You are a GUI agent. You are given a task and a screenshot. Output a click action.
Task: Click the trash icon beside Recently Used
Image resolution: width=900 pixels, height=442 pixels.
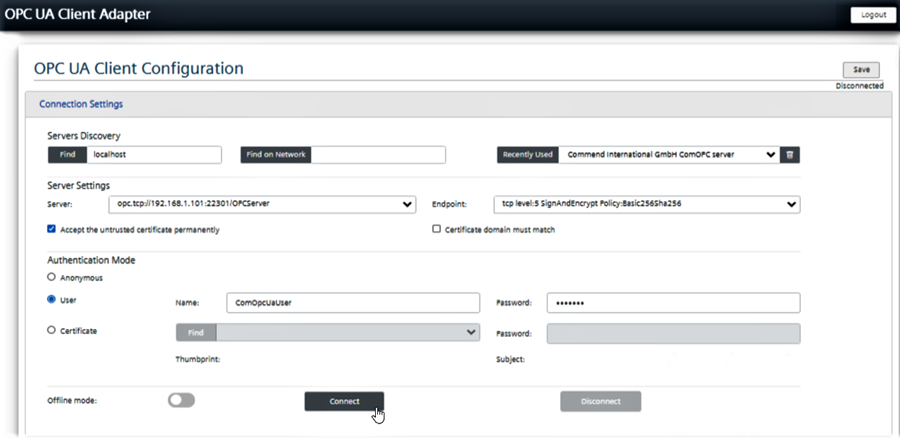coord(790,155)
